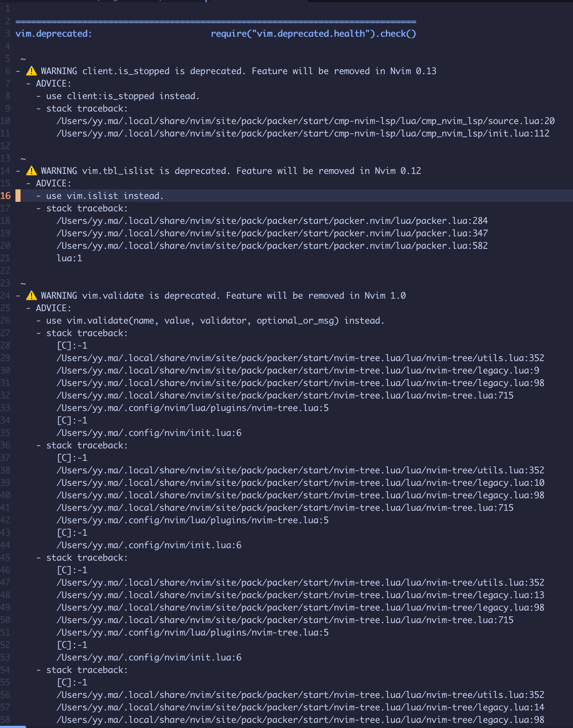The width and height of the screenshot is (573, 728).
Task: Click the vim.validate(name, value, validator) advice line
Action: [x=215, y=321]
